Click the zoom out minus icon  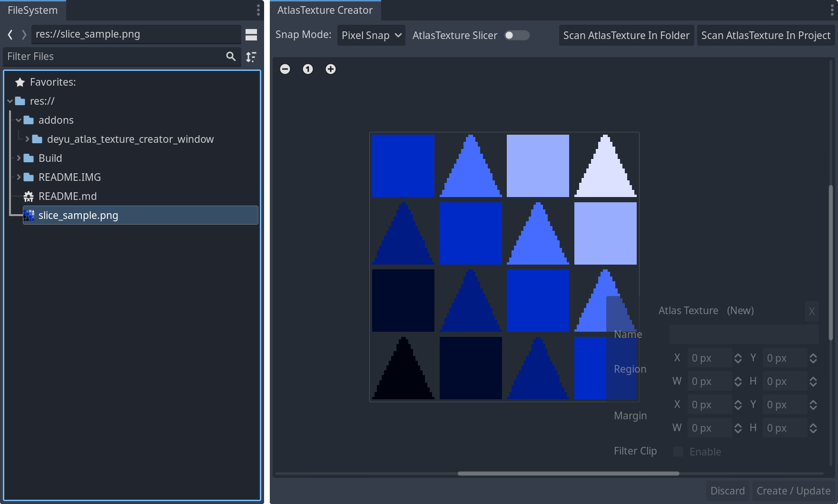point(285,69)
